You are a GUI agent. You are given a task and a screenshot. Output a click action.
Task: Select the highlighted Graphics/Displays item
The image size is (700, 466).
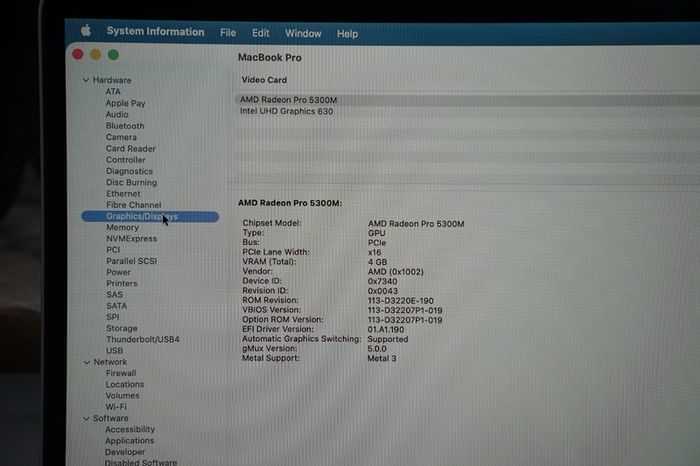pyautogui.click(x=150, y=216)
